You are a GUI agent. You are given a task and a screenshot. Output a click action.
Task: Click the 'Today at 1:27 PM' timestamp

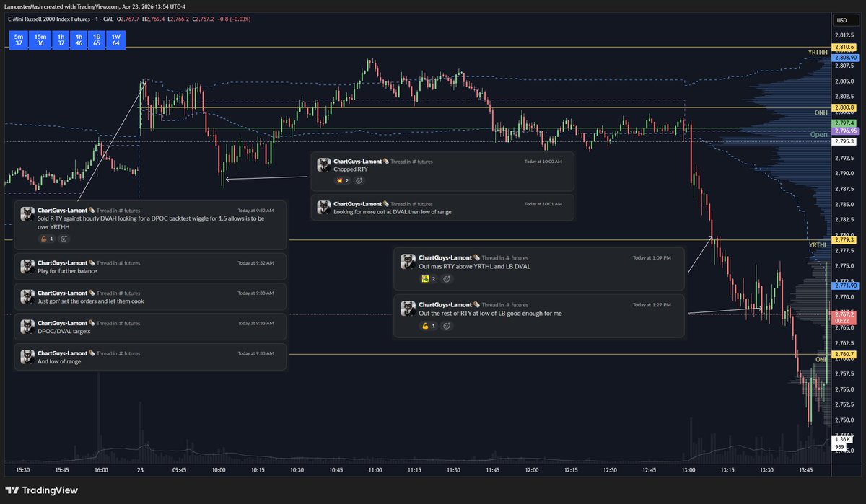click(652, 305)
